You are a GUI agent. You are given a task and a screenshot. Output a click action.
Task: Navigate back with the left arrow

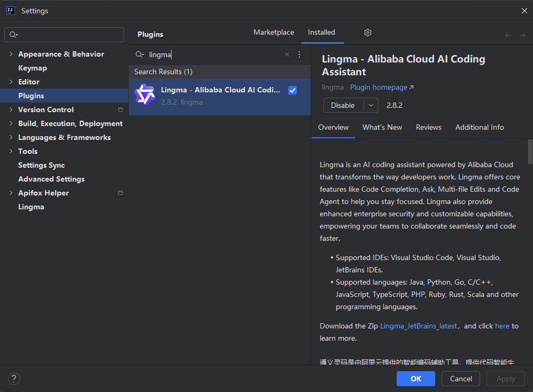point(508,35)
